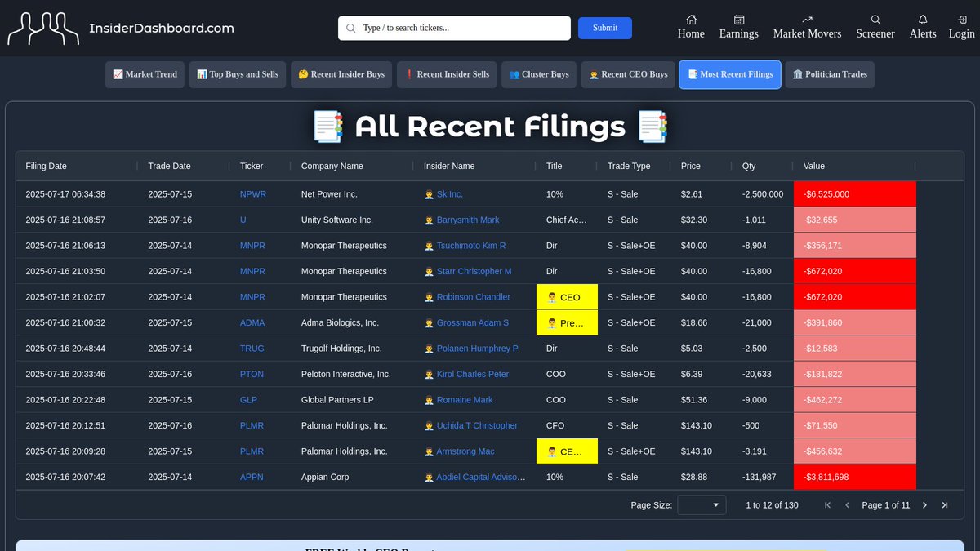Select Most Recent Filings tab

pyautogui.click(x=730, y=74)
